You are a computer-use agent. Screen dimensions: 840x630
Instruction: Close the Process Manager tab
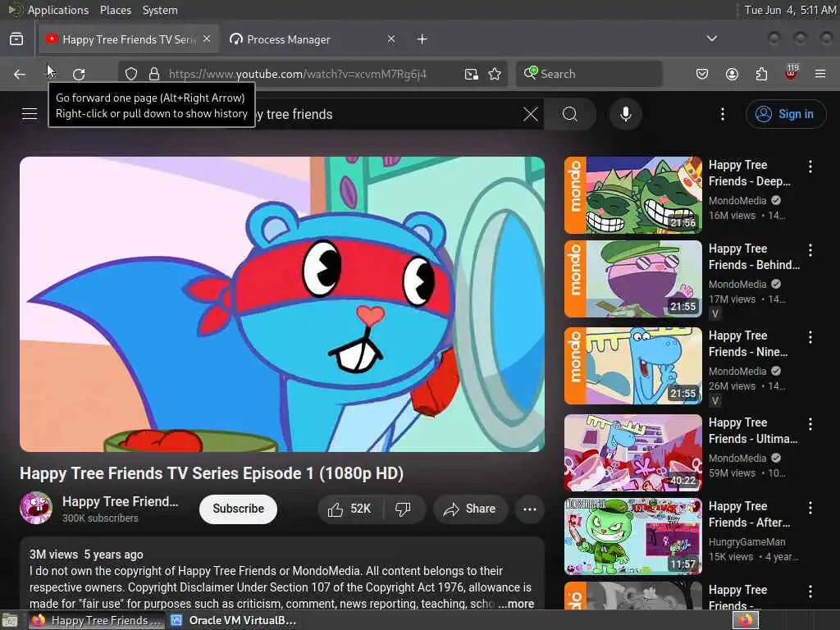tap(391, 39)
